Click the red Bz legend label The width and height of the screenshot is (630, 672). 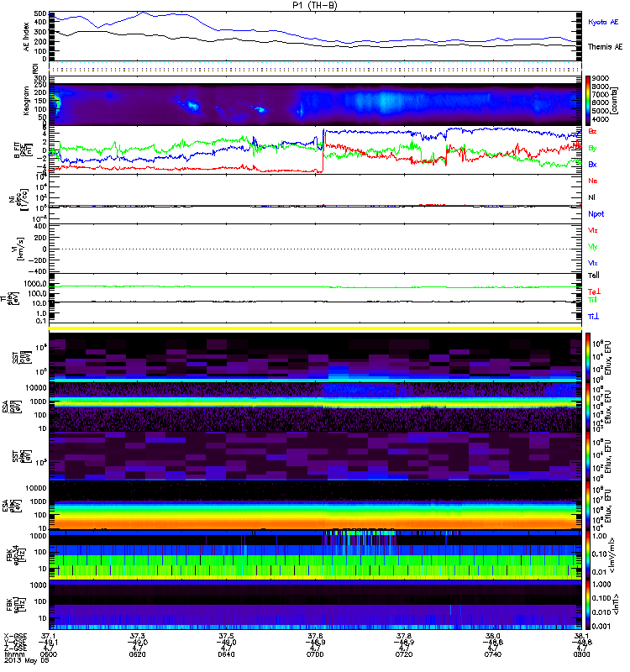coord(592,131)
